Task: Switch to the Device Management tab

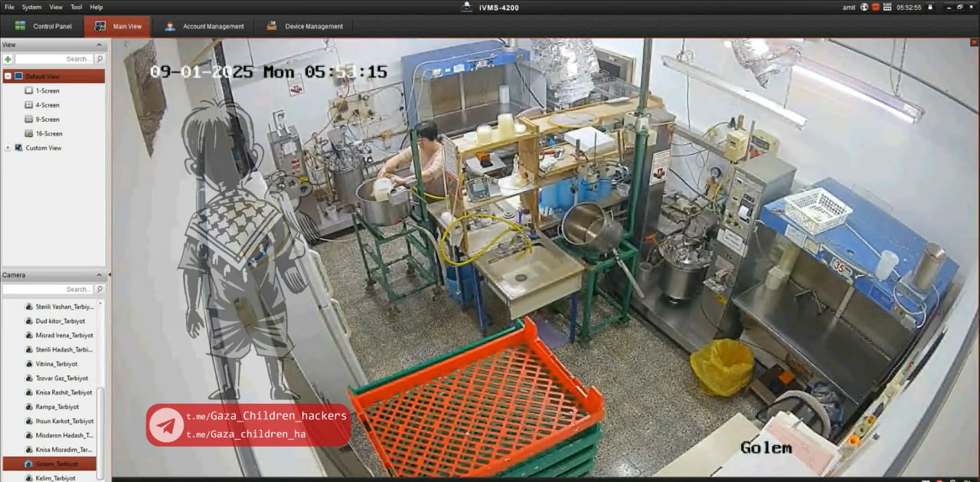Action: [x=305, y=26]
